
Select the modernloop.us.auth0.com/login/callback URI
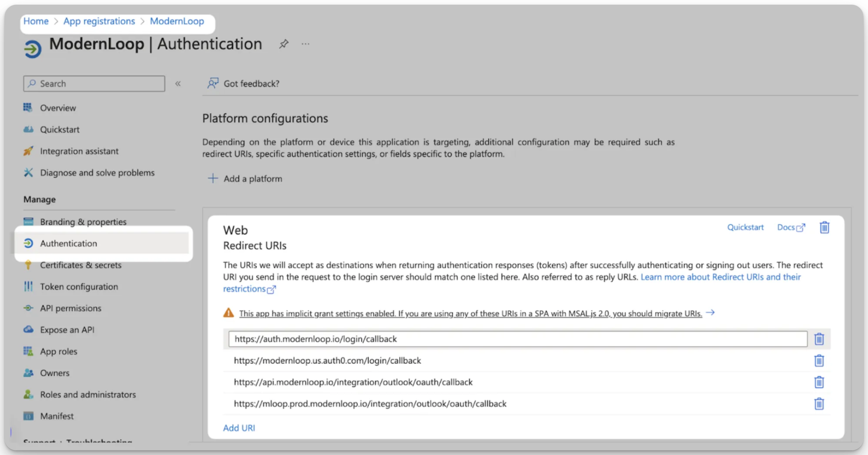pyautogui.click(x=327, y=360)
